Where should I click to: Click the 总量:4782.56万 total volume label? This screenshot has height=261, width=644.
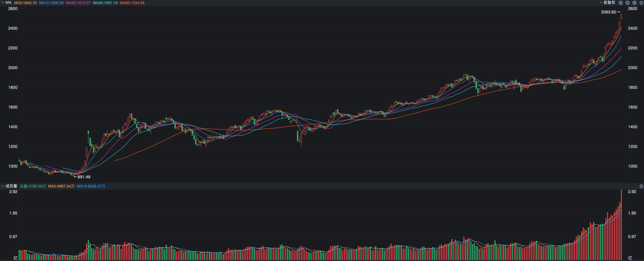tap(33, 186)
